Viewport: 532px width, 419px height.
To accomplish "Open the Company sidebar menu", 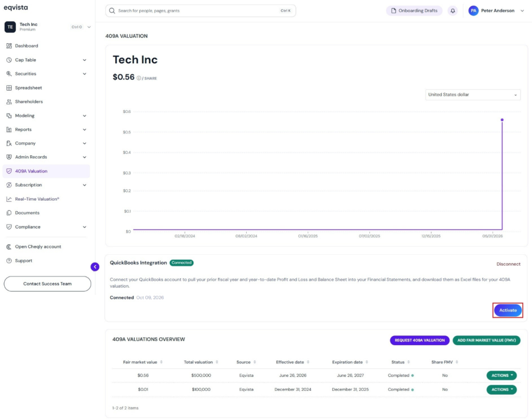I will pos(46,143).
